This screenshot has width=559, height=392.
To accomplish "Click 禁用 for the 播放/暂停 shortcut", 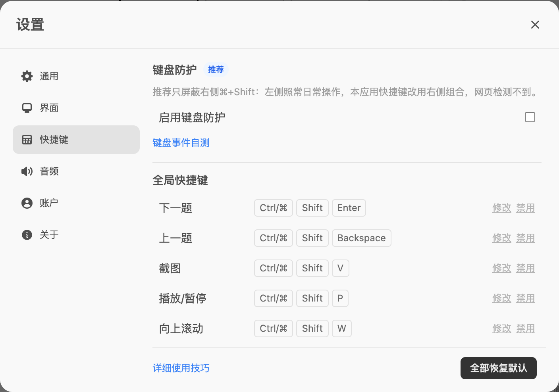I will 526,298.
